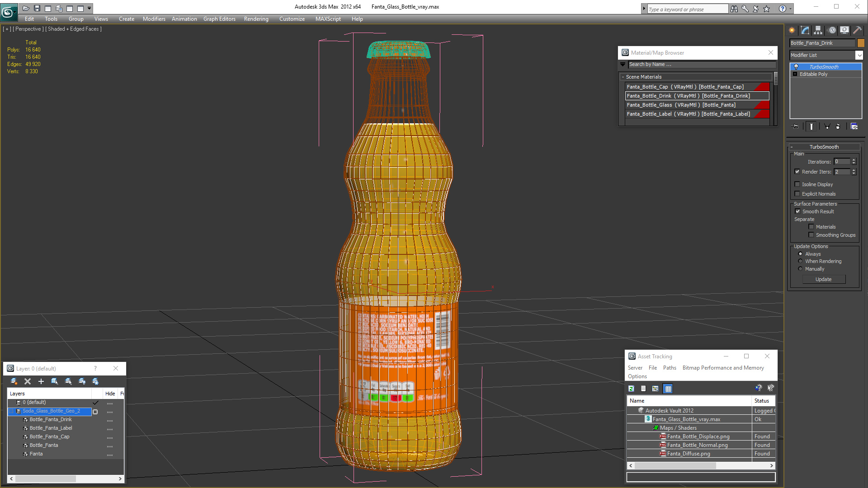The image size is (868, 488).
Task: Collapse Scene Materials group
Action: tap(623, 77)
